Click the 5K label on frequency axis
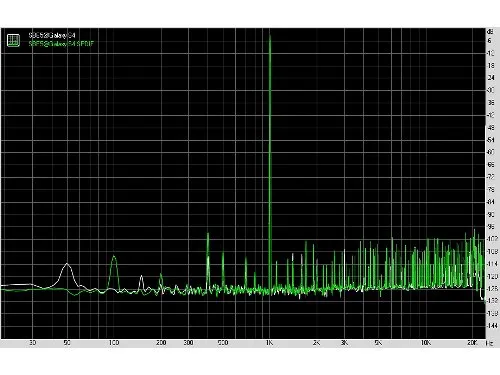This screenshot has width=500, height=375. tap(378, 343)
